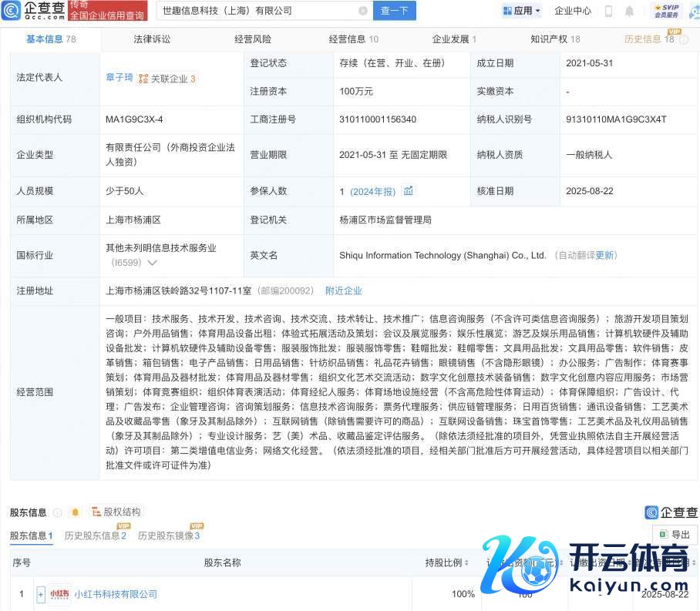Expand shareholder row with plus button
This screenshot has height=611, width=700.
tap(41, 594)
